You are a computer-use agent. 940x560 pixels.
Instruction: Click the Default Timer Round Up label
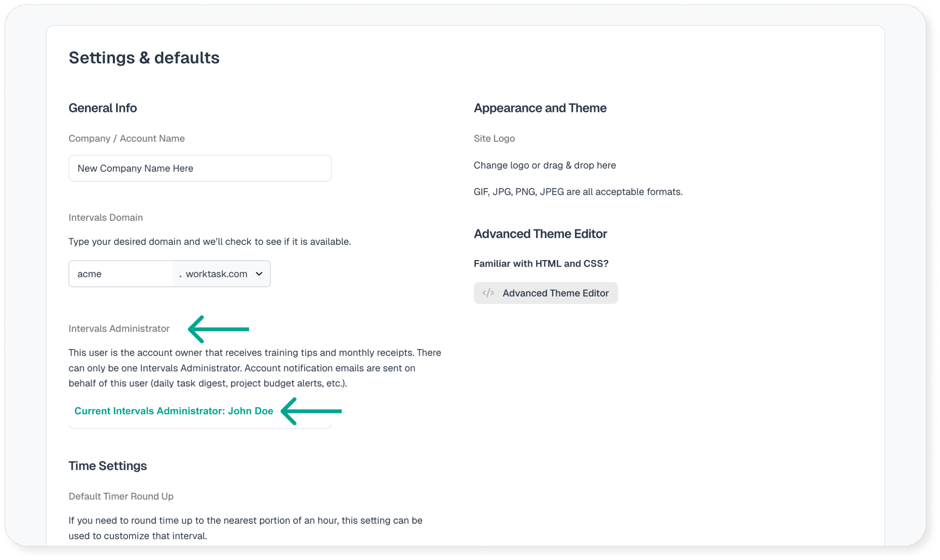point(121,496)
